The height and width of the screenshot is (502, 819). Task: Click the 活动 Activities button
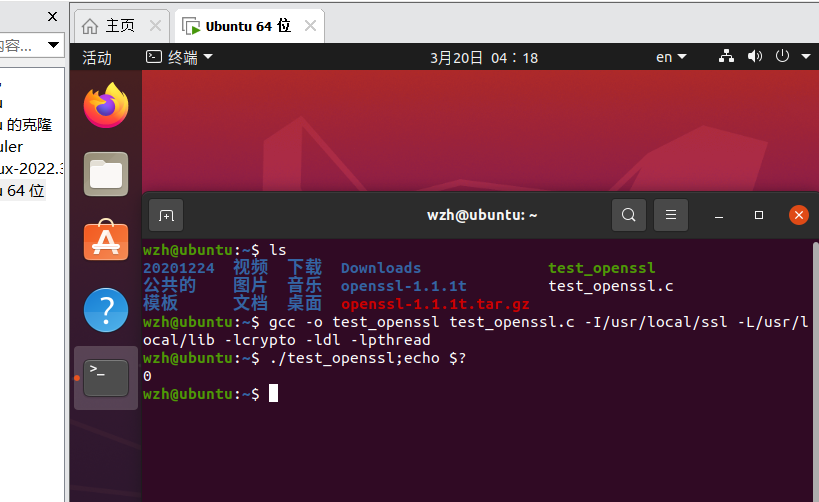(97, 57)
